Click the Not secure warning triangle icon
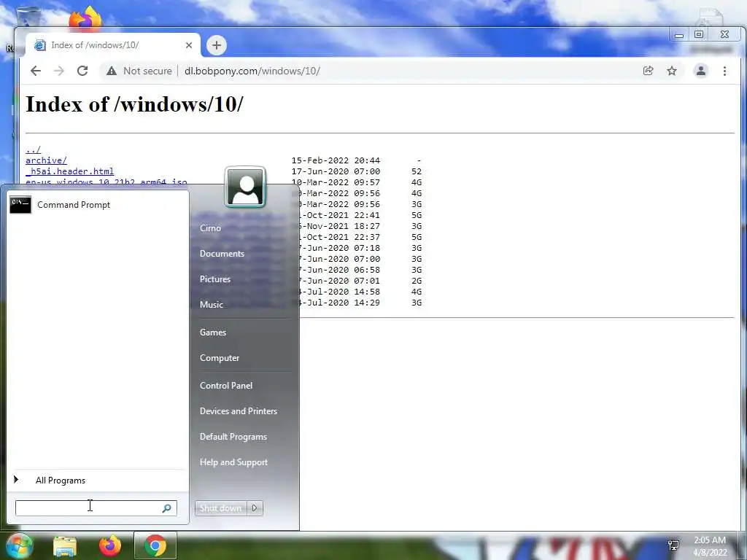 coord(112,71)
